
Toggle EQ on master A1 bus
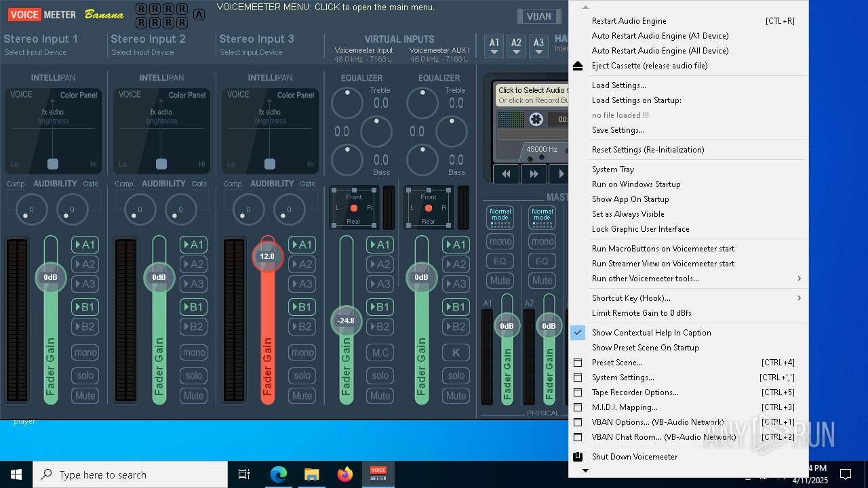point(500,261)
